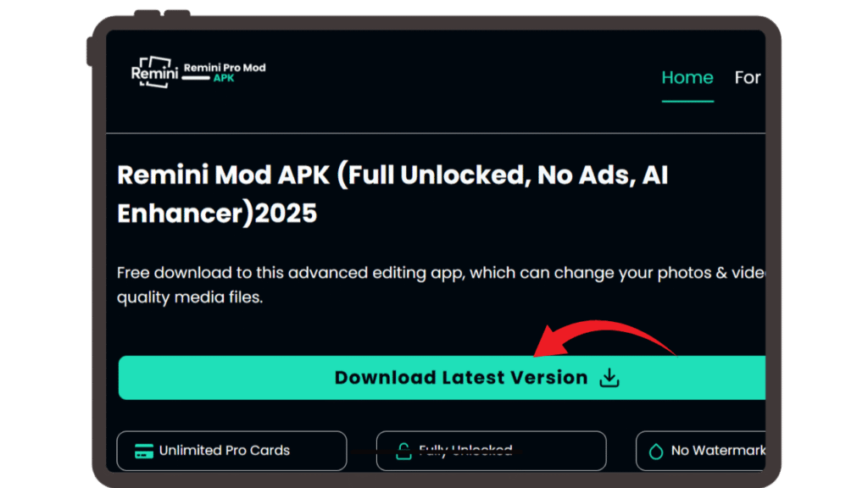Select the unlocked padlock icon next to Fully Unlocked
868x488 pixels.
coord(404,449)
